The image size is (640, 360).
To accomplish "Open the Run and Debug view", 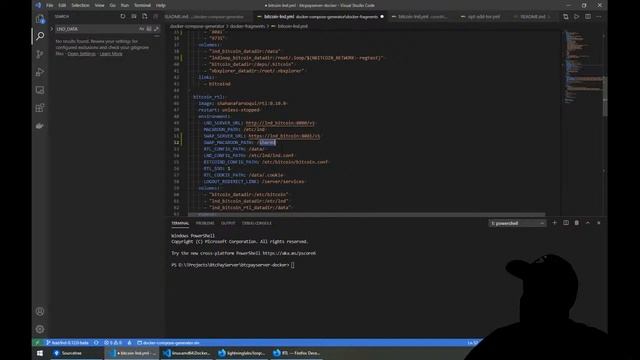I will 40,72.
